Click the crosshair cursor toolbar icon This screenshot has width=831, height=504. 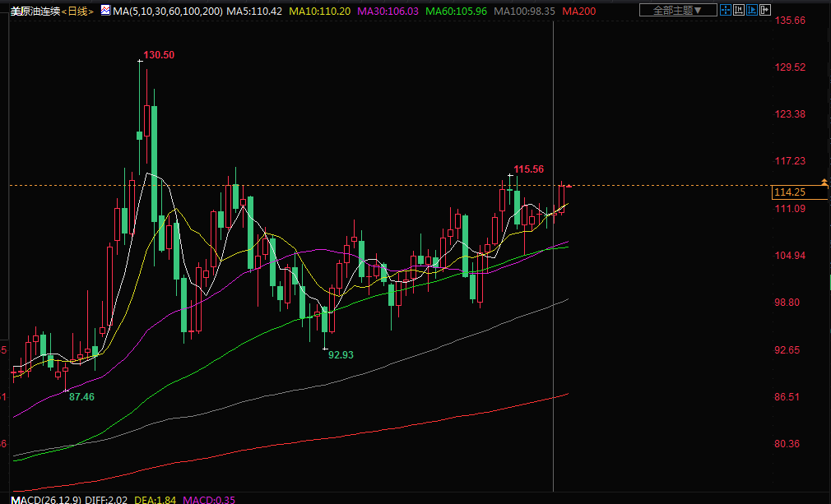725,11
